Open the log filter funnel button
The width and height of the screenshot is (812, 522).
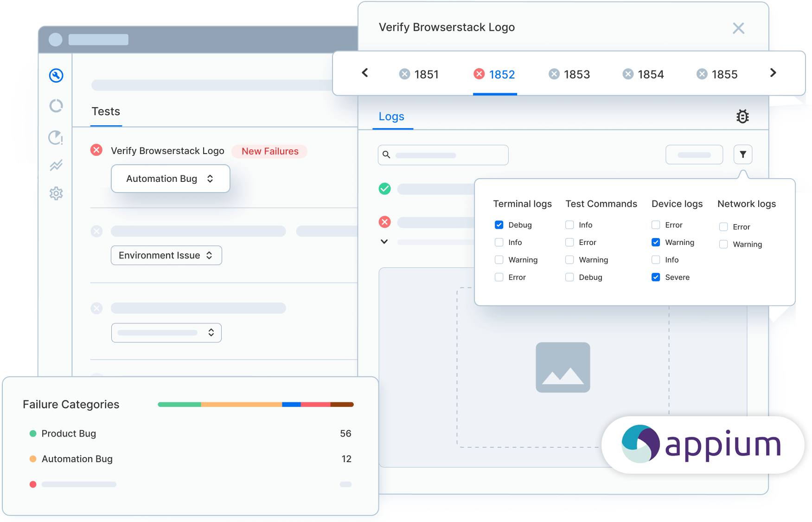[742, 155]
